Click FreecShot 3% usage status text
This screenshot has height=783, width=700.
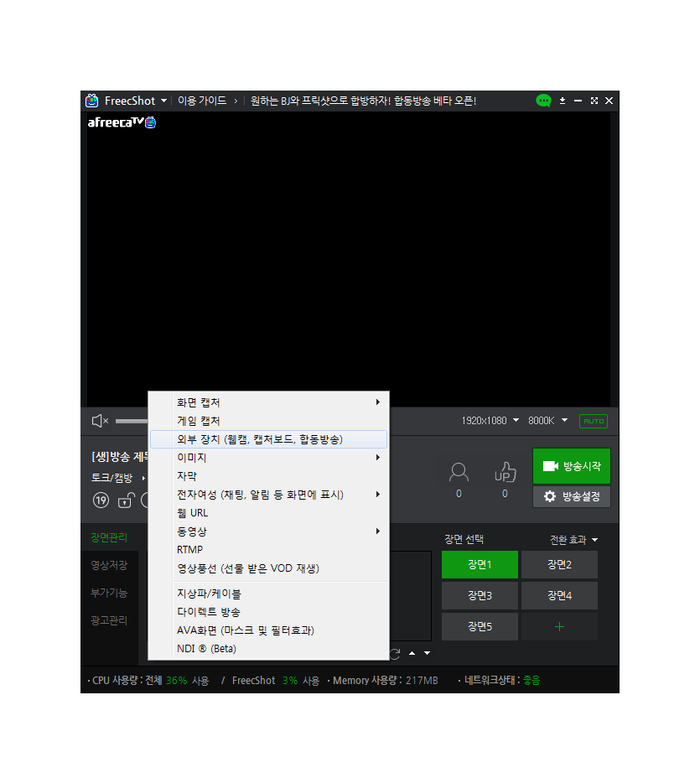(x=276, y=681)
